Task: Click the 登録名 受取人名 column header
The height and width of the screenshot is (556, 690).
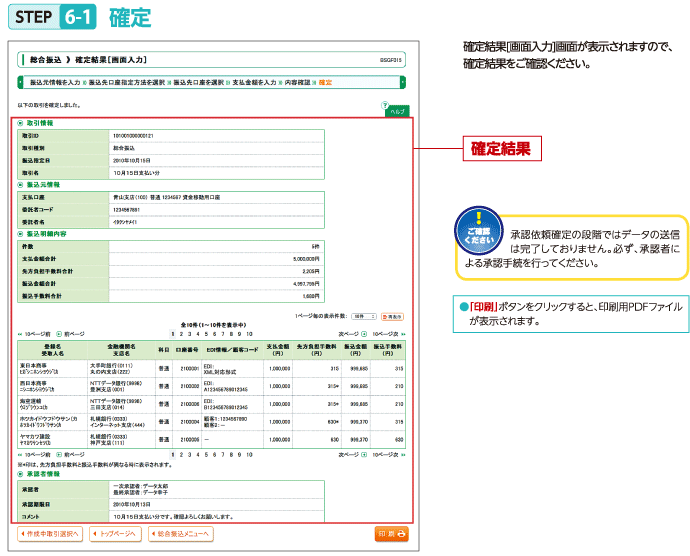Action: 53,350
